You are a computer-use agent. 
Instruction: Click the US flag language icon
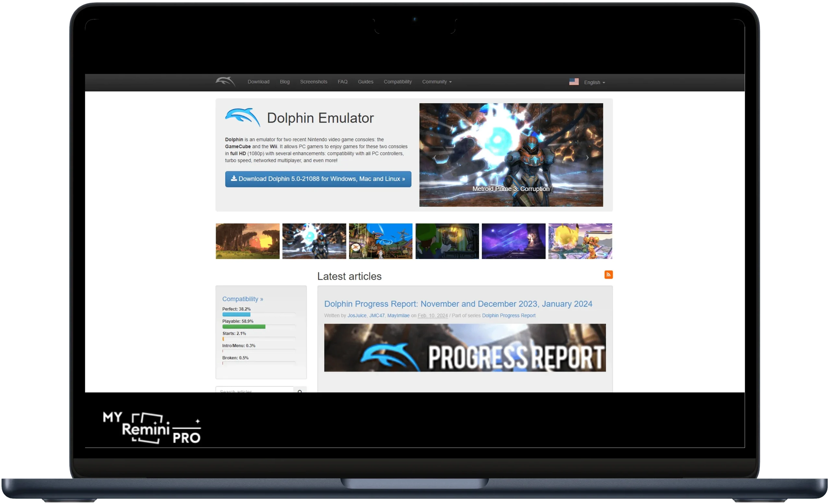573,82
